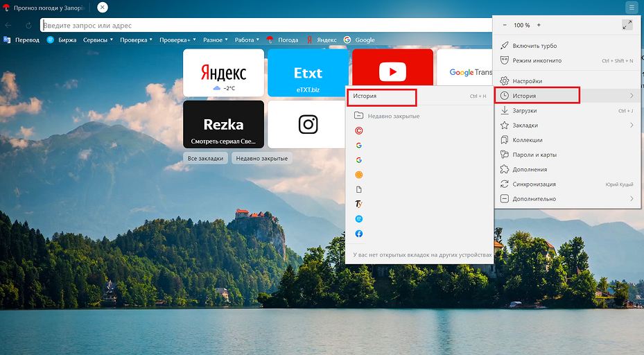This screenshot has height=355, width=644.
Task: Open the hamburger browser menu button
Action: pos(632,8)
